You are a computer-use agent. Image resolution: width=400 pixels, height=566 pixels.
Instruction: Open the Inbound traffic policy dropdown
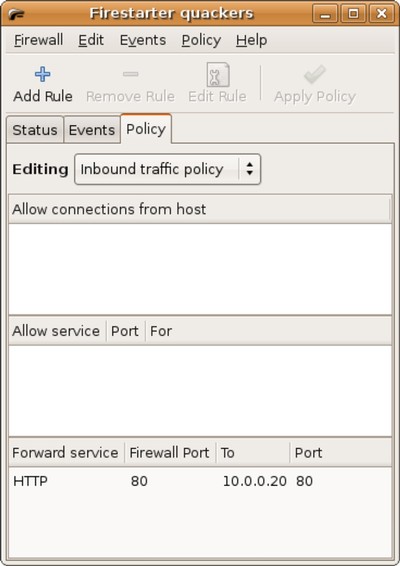(x=167, y=169)
